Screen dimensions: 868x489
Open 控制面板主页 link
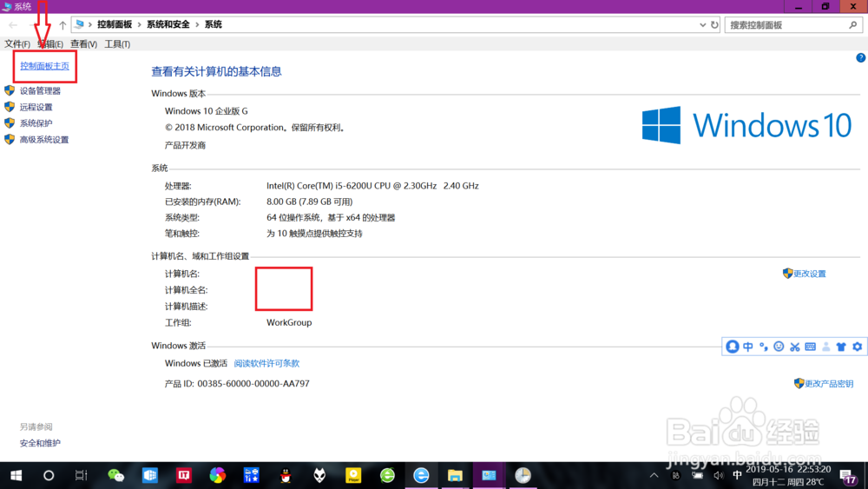click(x=45, y=66)
